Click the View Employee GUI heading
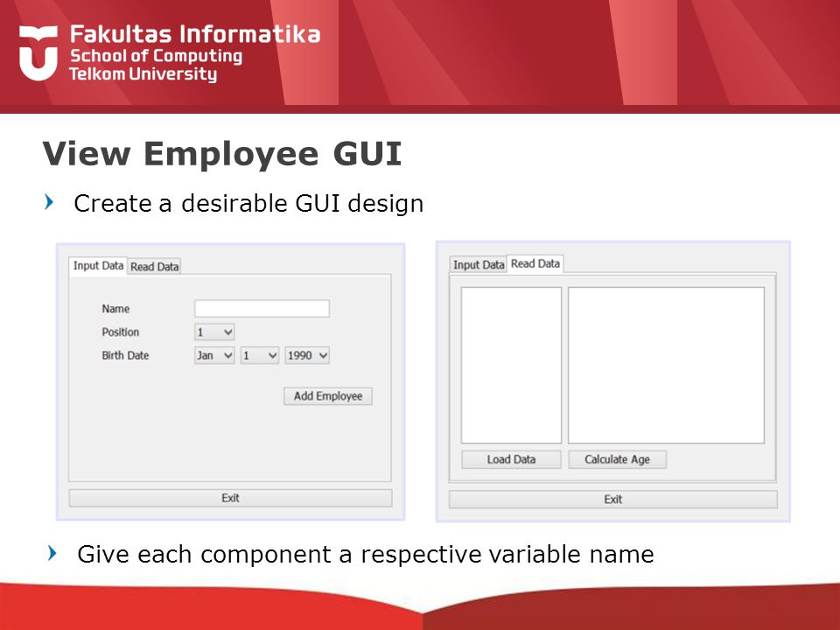This screenshot has width=840, height=630. (222, 154)
